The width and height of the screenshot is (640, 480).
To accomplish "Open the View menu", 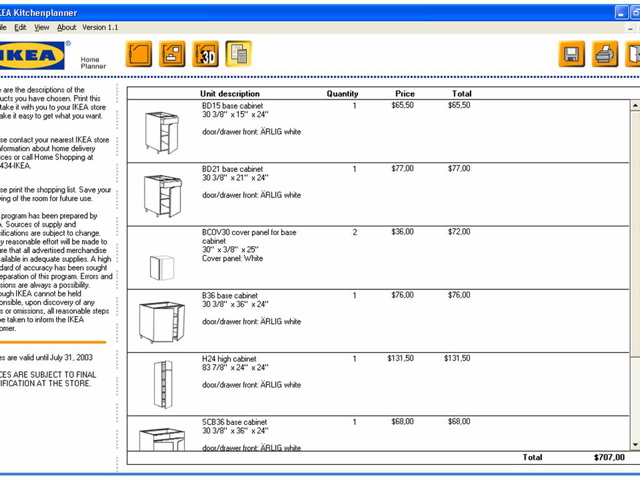I will (42, 27).
